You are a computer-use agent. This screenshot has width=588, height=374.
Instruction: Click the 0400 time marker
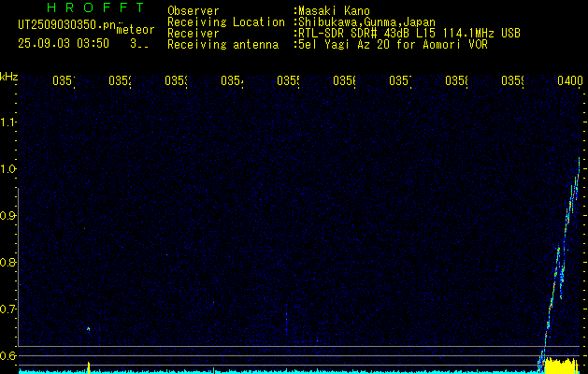(x=569, y=80)
